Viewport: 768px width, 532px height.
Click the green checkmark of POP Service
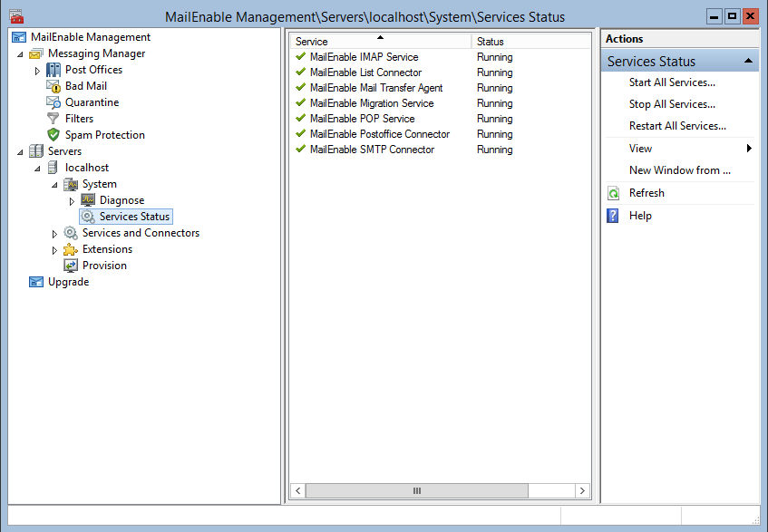click(301, 118)
